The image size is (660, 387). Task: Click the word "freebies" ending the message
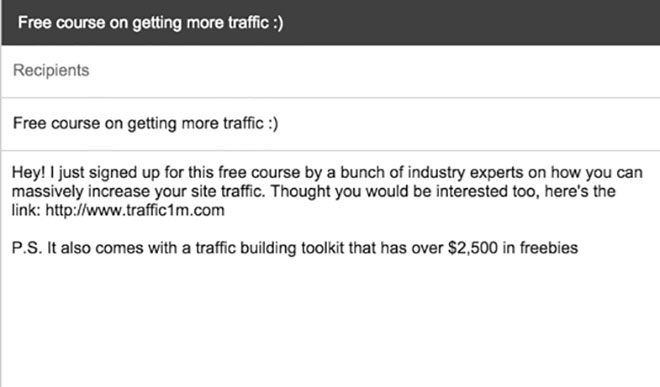548,248
